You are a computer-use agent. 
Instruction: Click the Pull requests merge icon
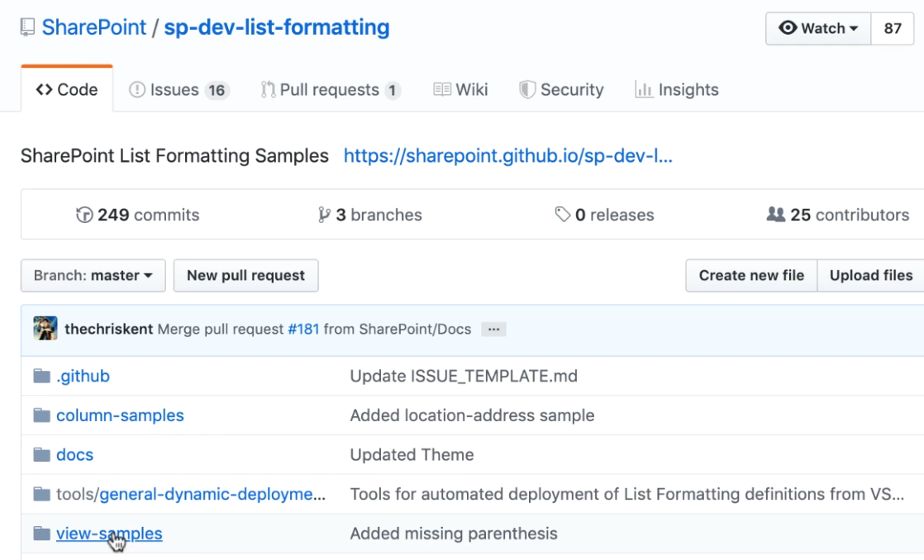268,89
